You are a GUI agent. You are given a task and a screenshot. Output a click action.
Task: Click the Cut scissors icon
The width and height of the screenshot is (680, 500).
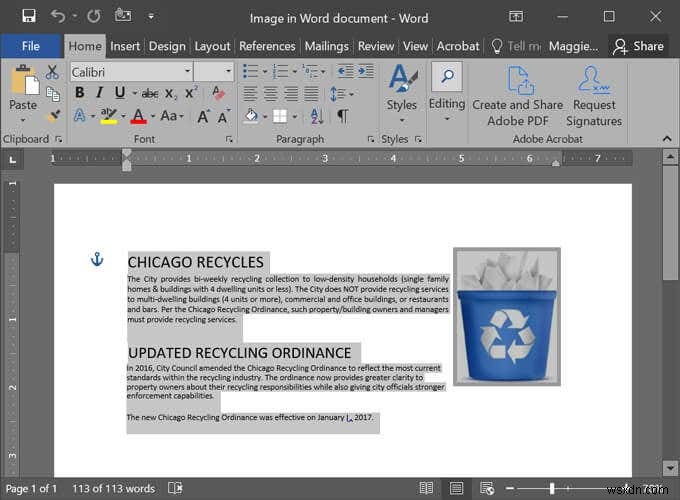point(53,72)
